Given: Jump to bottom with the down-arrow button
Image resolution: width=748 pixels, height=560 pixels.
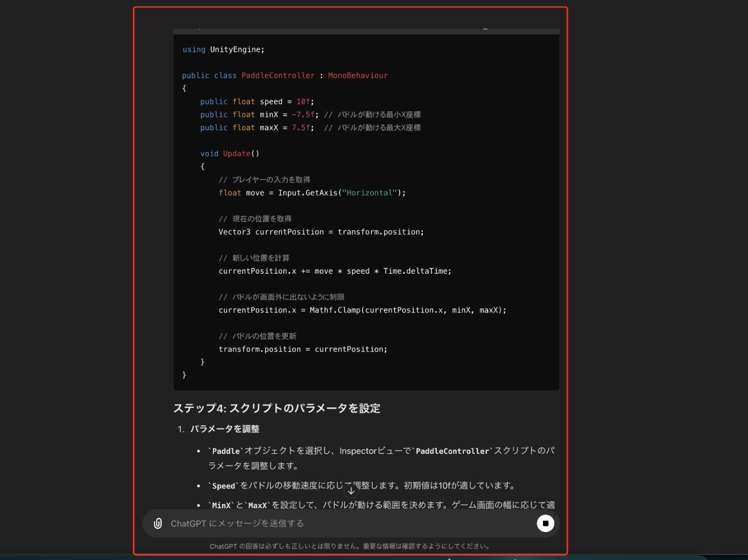Looking at the screenshot, I should click(x=351, y=491).
